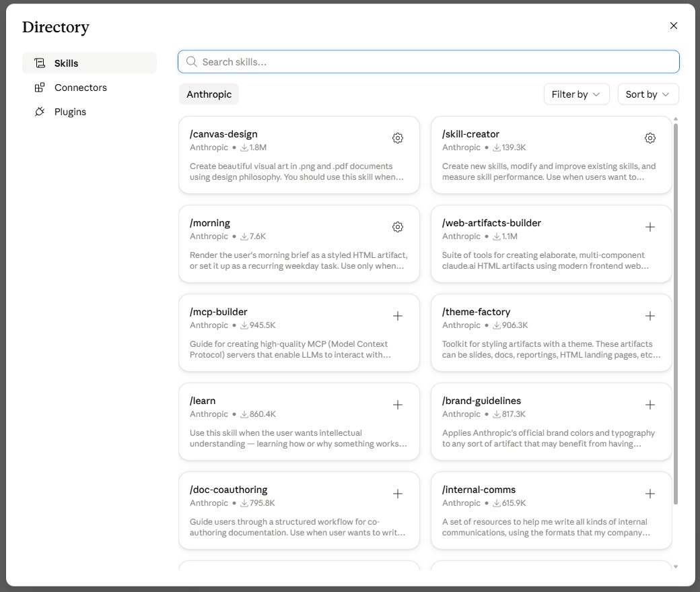The image size is (700, 592).
Task: Open the /doc-coauthoring skill title
Action: pos(229,490)
